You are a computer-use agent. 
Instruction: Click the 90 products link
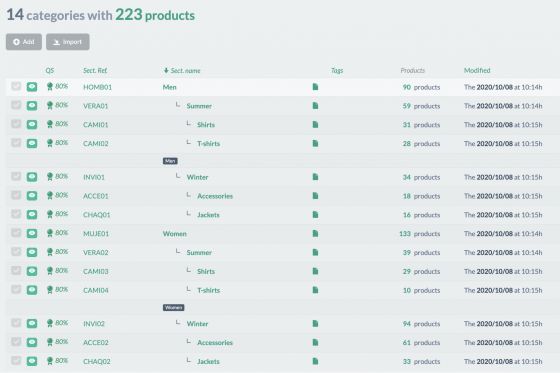coord(421,87)
